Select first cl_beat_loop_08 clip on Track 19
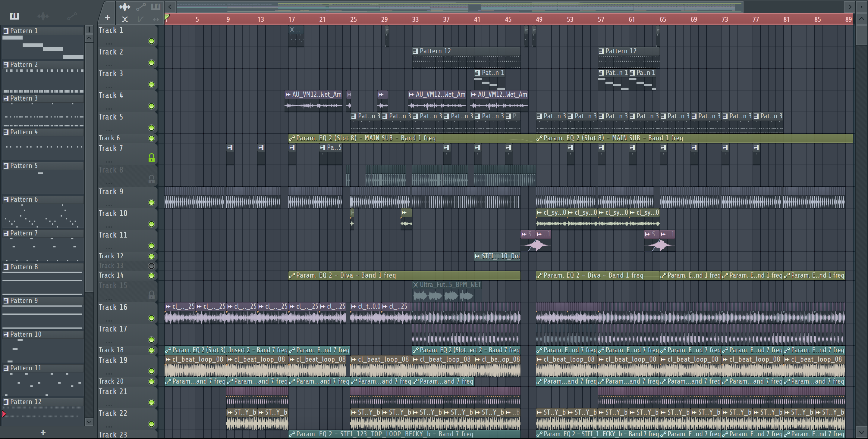The height and width of the screenshot is (439, 868). (195, 366)
